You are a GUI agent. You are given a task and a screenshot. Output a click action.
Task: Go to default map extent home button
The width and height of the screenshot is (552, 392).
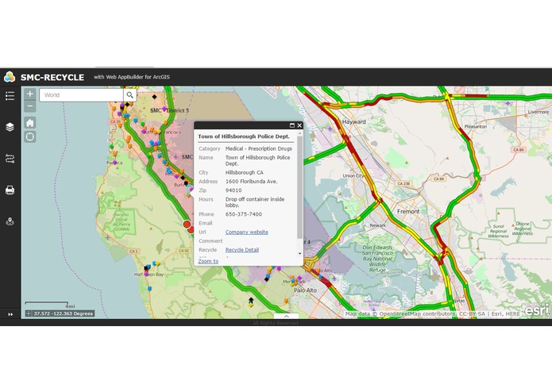click(30, 123)
